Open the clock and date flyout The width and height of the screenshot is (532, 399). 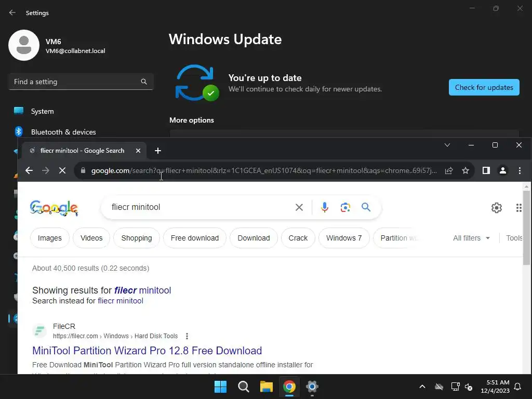(495, 387)
